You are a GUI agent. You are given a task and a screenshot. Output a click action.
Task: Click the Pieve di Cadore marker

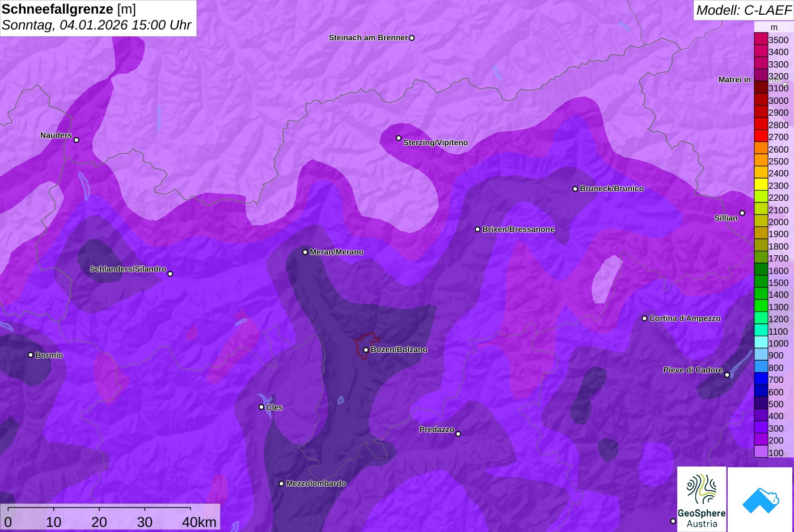pos(727,375)
